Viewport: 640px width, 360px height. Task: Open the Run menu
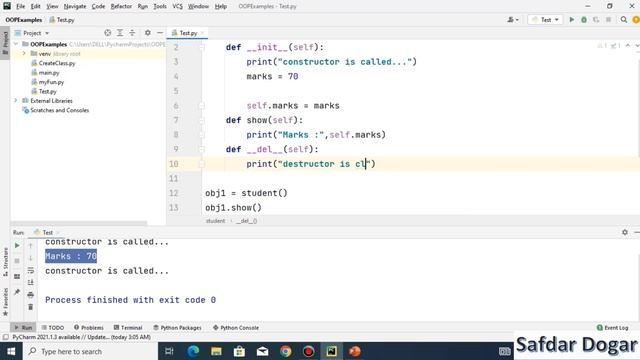click(x=142, y=7)
